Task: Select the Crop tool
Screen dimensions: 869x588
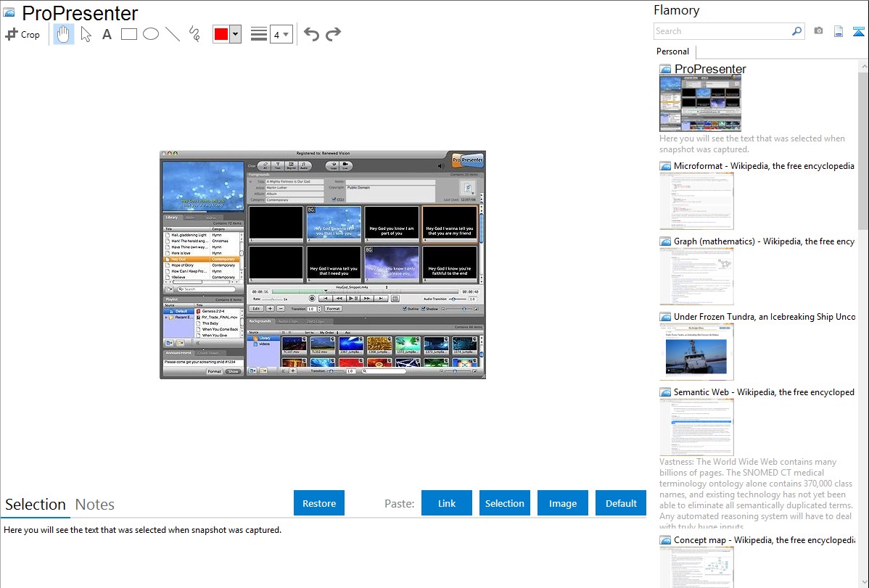Action: [22, 34]
